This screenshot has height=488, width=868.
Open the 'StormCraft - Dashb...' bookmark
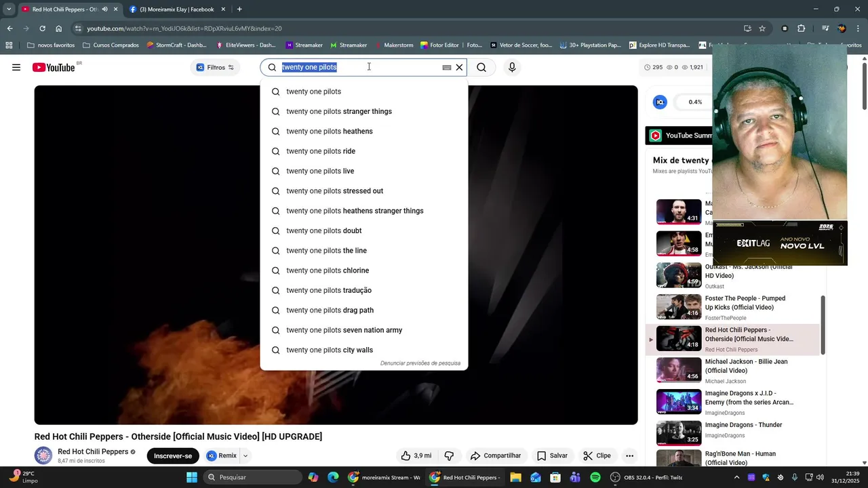[x=177, y=45]
